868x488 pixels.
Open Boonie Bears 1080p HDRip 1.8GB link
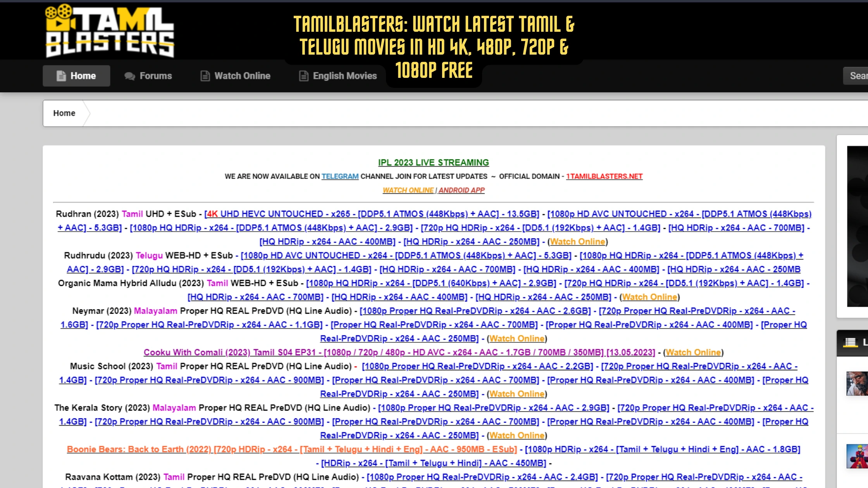663,450
